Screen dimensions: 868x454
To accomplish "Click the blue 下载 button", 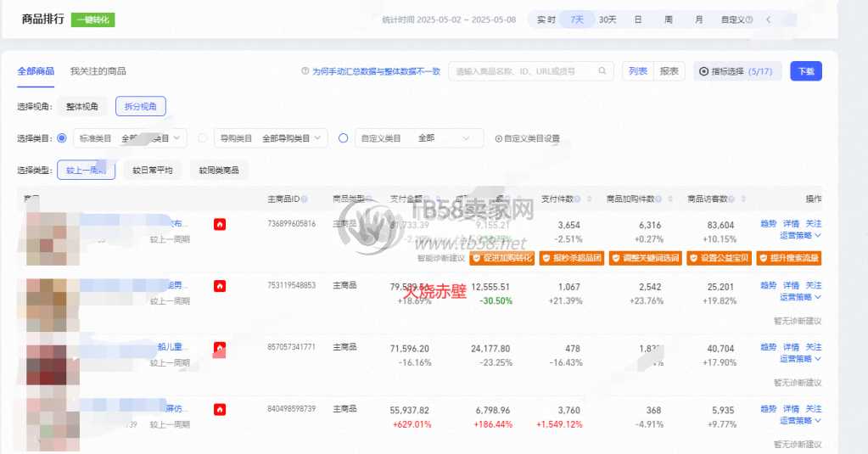I will (x=805, y=71).
